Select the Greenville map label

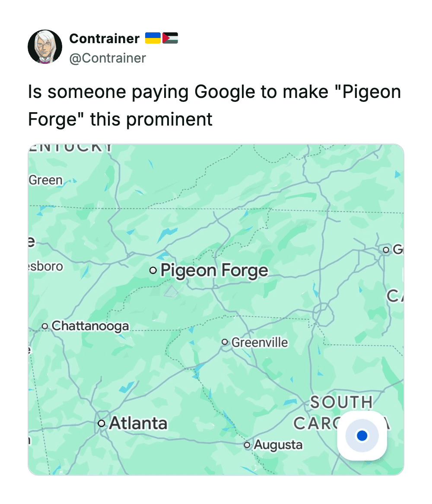[x=260, y=343]
